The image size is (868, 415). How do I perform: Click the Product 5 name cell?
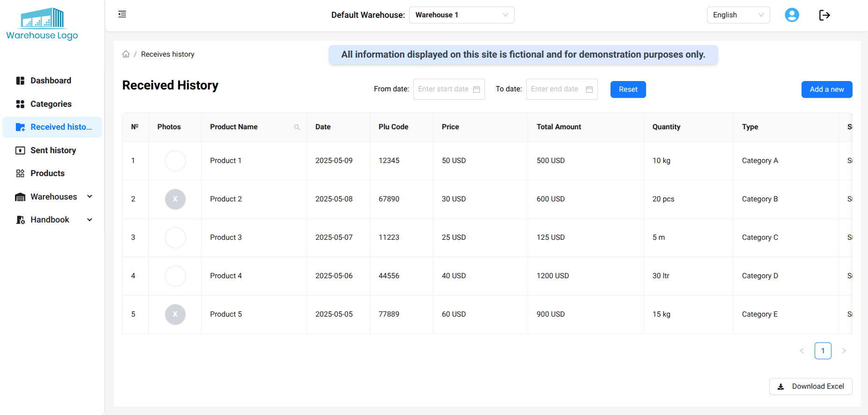(x=254, y=314)
